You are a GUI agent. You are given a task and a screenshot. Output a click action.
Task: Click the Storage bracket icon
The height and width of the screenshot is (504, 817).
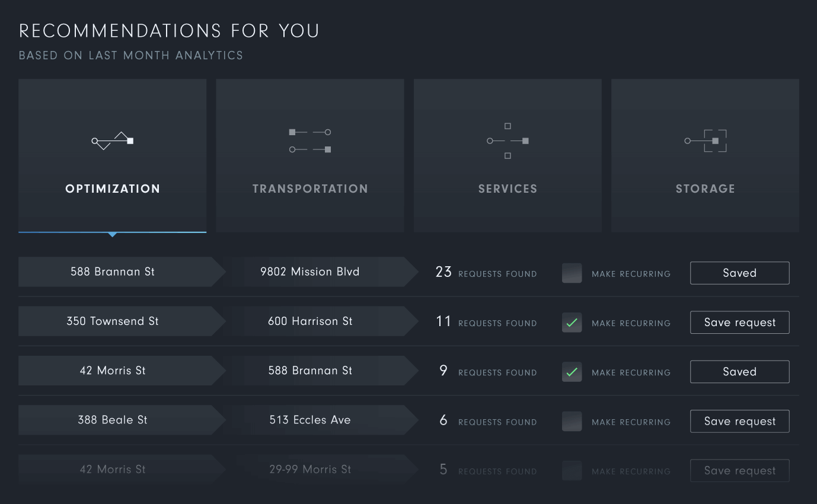[x=706, y=141]
